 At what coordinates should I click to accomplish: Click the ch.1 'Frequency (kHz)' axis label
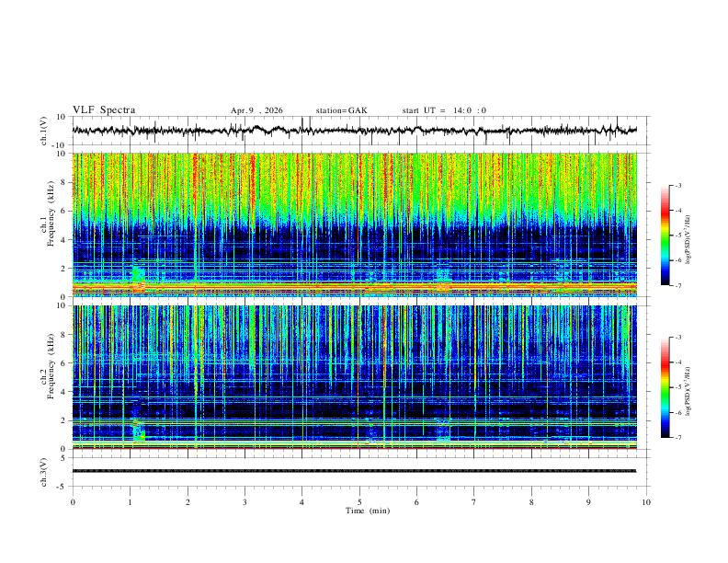51,214
